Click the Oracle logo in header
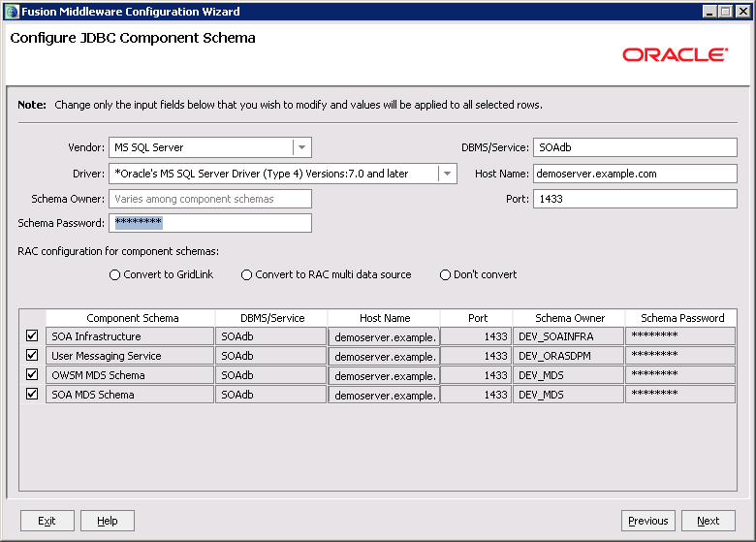The height and width of the screenshot is (542, 756). [675, 55]
